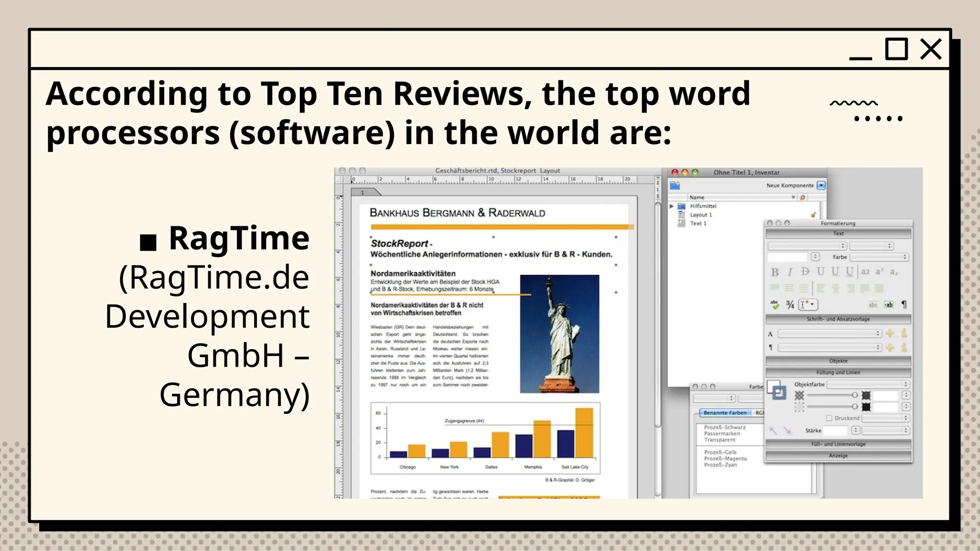Click the dashed line pattern icon
The height and width of the screenshot is (551, 980).
pos(799,407)
